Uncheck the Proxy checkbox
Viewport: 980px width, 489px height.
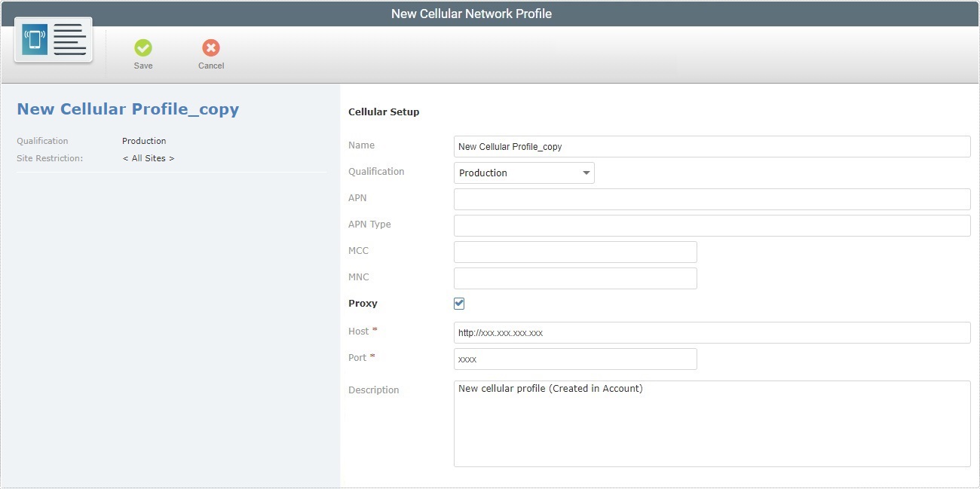459,304
